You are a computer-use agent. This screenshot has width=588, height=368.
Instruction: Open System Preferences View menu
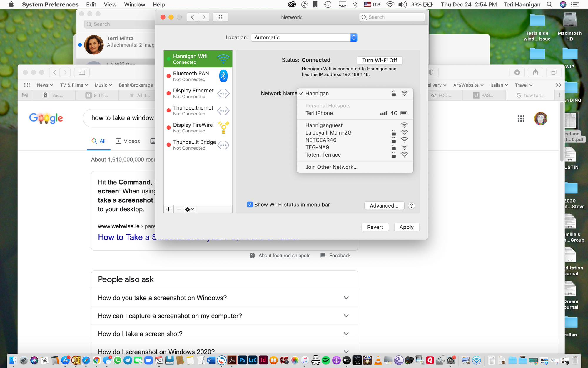[x=110, y=5]
